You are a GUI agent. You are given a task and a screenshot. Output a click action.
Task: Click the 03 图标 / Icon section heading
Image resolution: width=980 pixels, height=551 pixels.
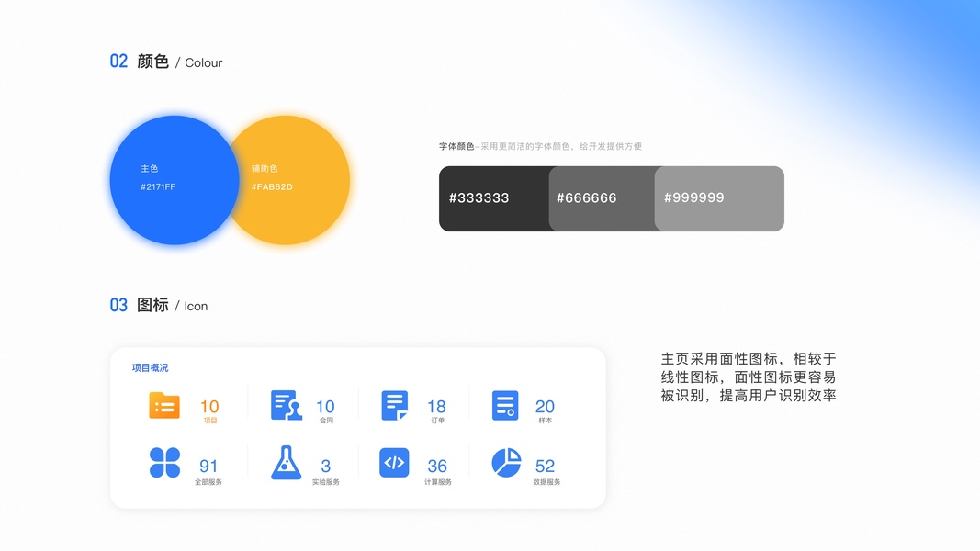pyautogui.click(x=159, y=305)
